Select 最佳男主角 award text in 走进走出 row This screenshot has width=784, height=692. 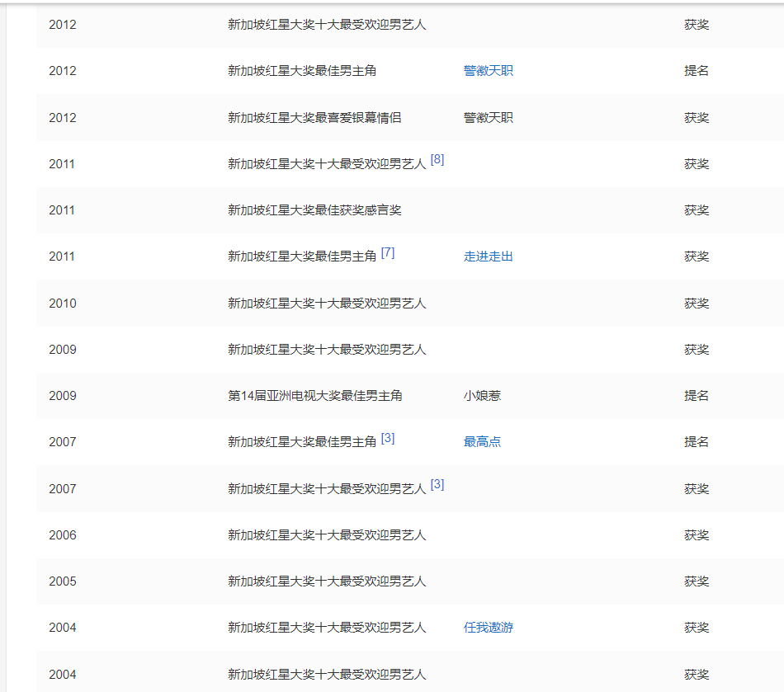(302, 257)
